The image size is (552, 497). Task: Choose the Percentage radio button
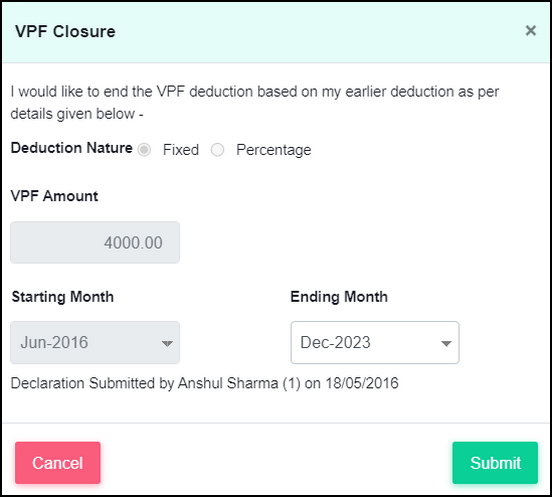pos(217,150)
